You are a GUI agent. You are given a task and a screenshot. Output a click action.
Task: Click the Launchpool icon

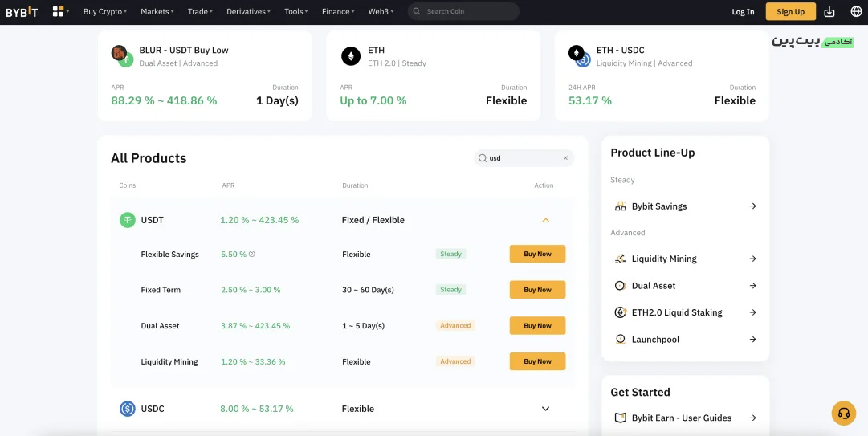click(620, 340)
